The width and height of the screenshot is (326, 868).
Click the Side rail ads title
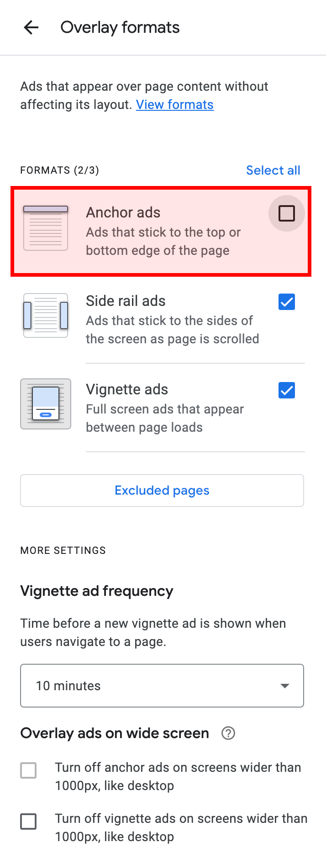pyautogui.click(x=126, y=301)
